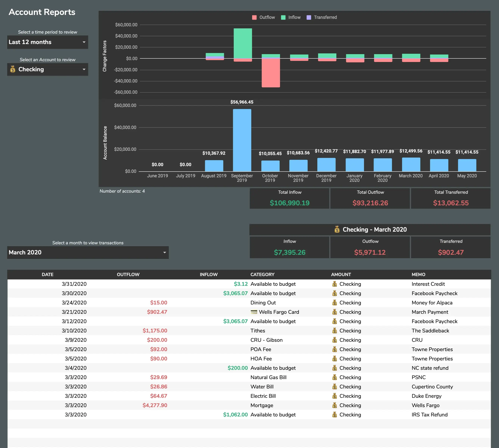The width and height of the screenshot is (499, 448).
Task: Click the March Inflow value $7,395.26
Action: 290,252
